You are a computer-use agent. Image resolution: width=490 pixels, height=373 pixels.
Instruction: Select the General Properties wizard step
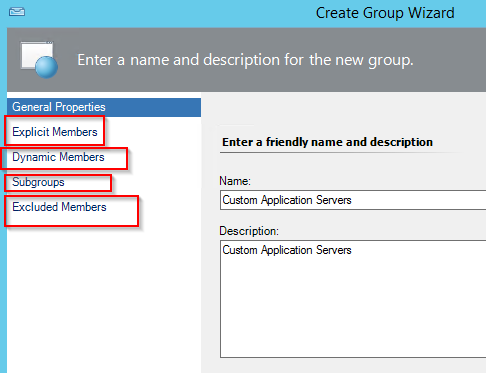[x=104, y=107]
